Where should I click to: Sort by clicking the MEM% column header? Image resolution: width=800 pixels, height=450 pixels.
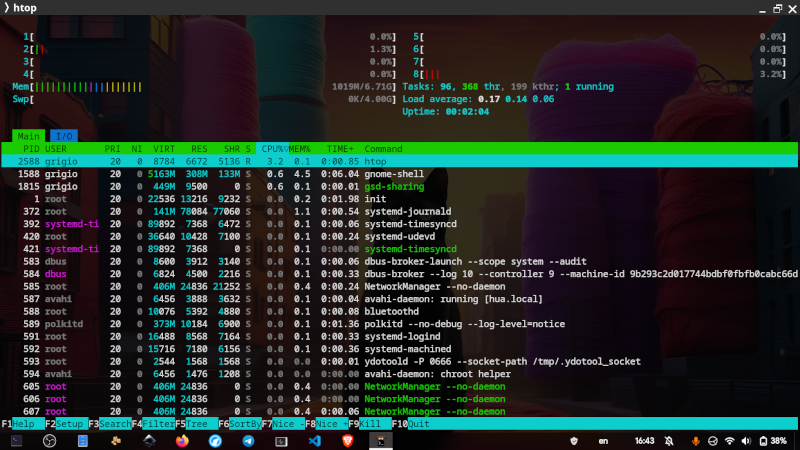[x=301, y=149]
